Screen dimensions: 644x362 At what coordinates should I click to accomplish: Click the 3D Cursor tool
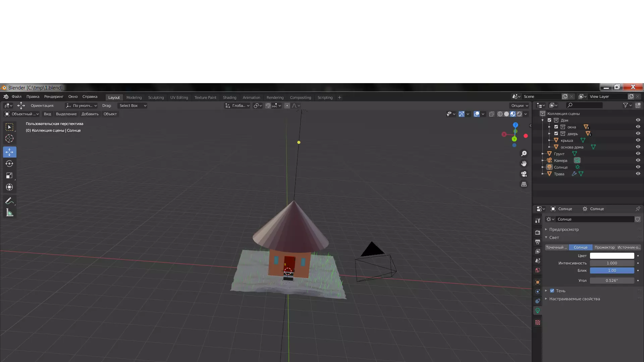[9, 138]
